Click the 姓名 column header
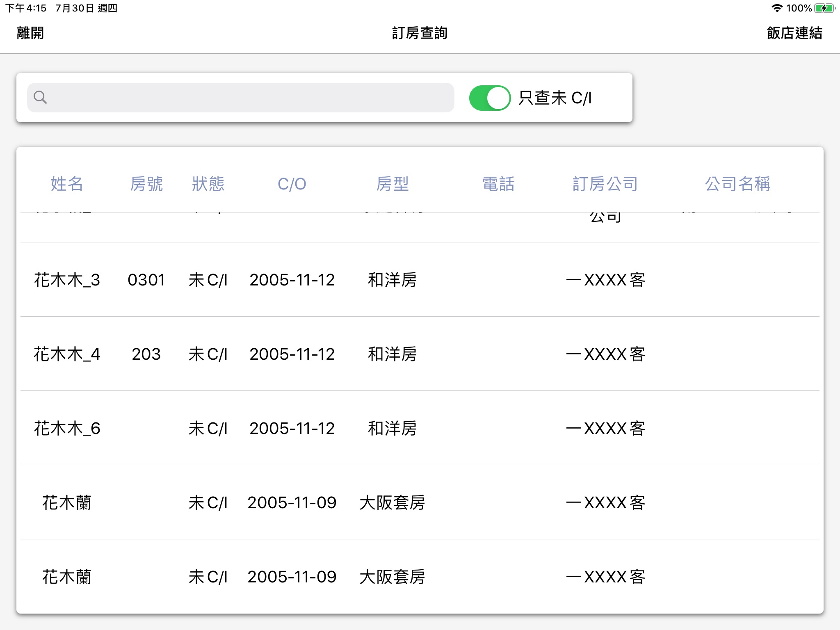 67,184
